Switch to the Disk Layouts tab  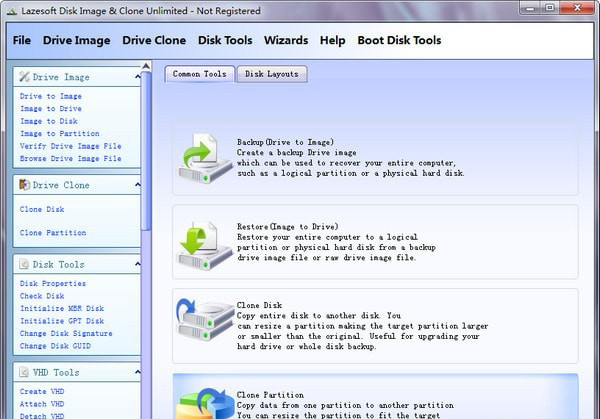coord(272,74)
